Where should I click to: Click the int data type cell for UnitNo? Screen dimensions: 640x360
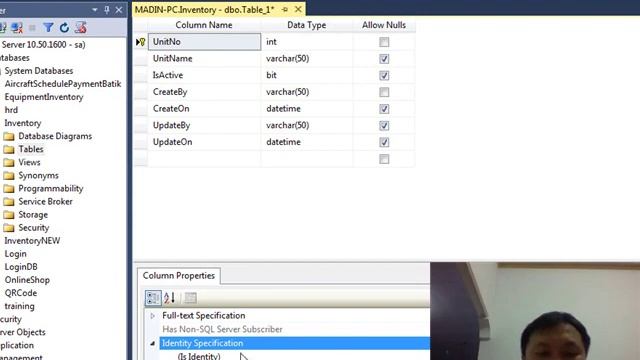point(307,42)
